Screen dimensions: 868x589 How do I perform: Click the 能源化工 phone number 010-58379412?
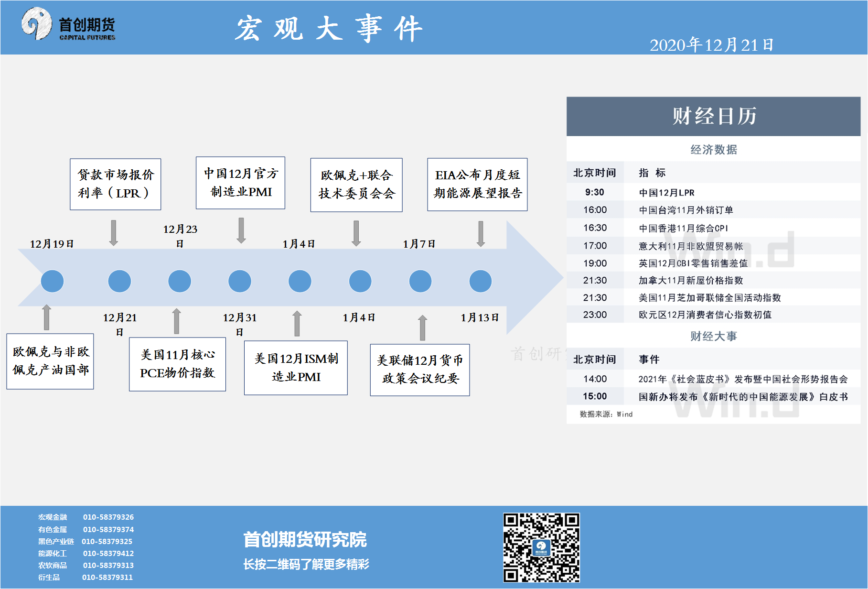click(108, 553)
